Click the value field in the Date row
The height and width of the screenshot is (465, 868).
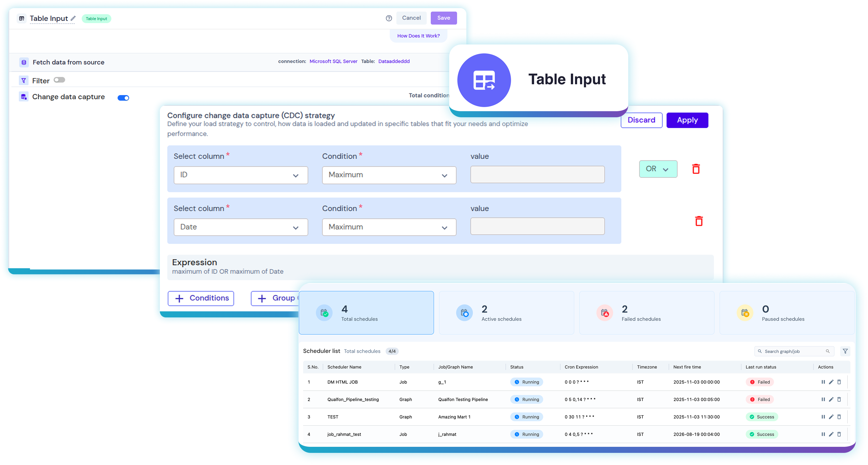[x=537, y=226]
